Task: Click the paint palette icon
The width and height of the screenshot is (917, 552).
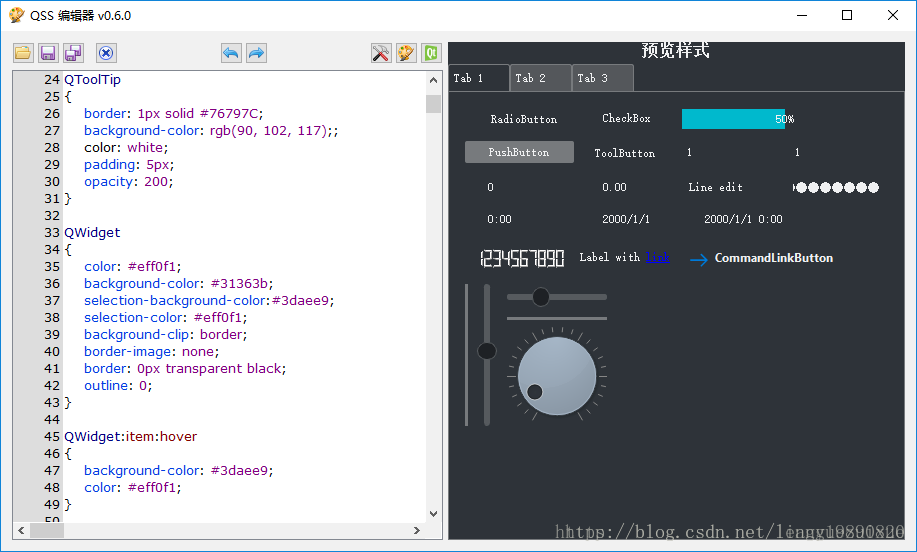Action: (x=406, y=53)
